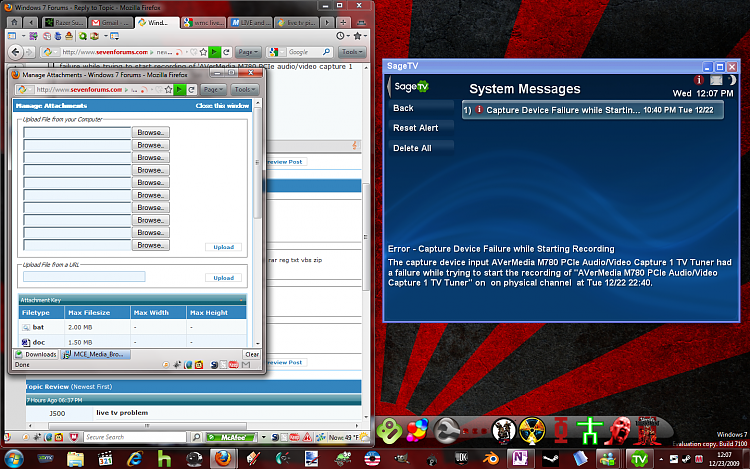
Task: Click moon sleep icon in SageTV header
Action: click(x=732, y=80)
